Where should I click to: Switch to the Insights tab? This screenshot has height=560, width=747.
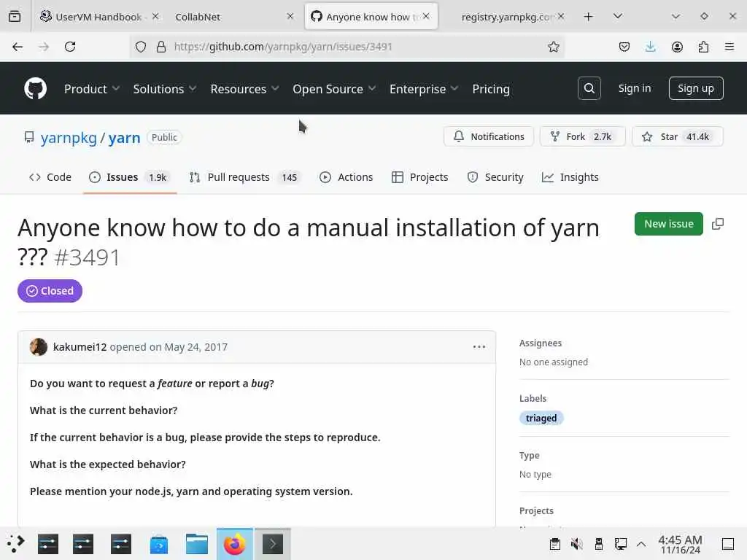(x=570, y=177)
